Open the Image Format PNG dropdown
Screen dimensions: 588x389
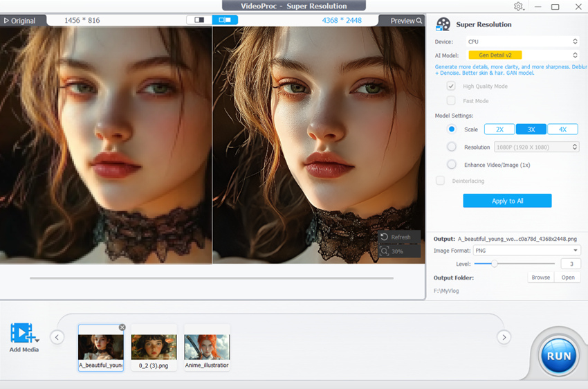pyautogui.click(x=526, y=251)
